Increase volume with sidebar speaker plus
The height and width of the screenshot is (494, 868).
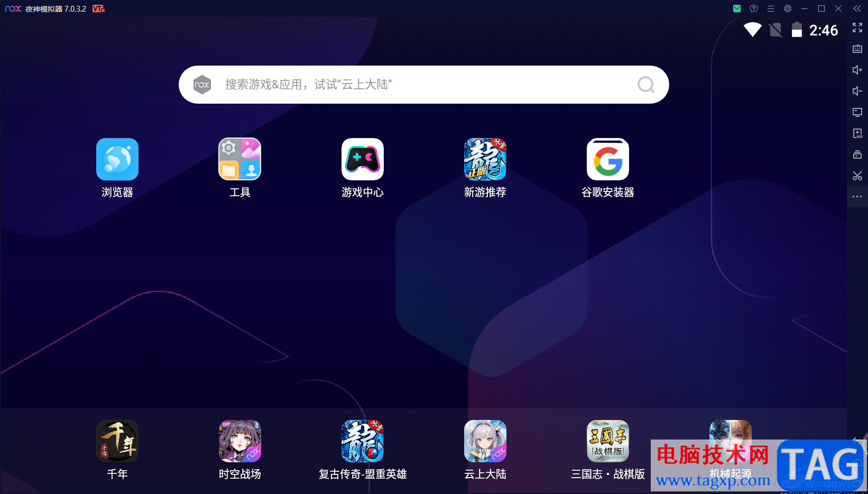(x=857, y=70)
